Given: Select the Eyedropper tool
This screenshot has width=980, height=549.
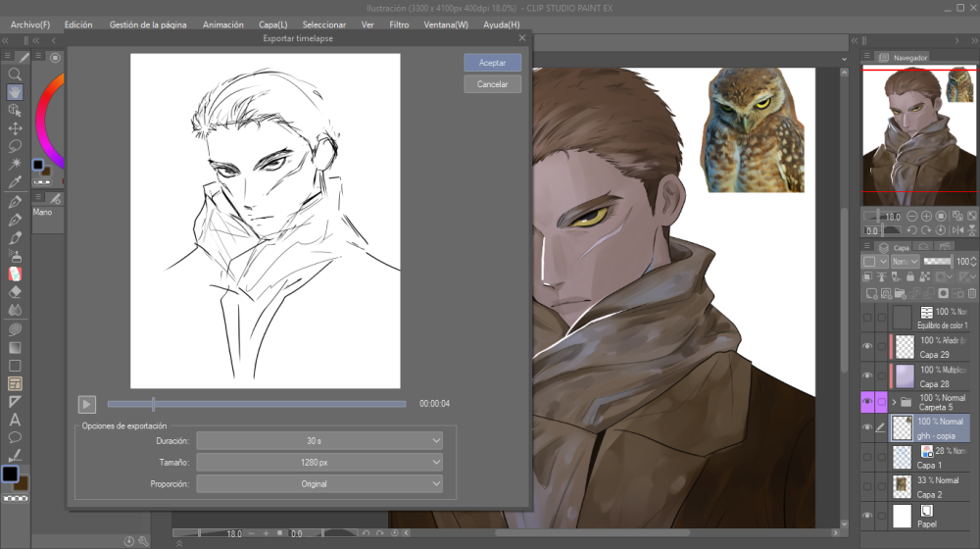Looking at the screenshot, I should [x=15, y=182].
